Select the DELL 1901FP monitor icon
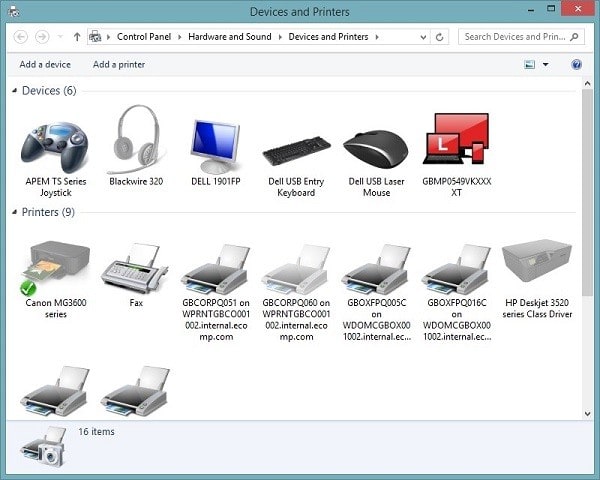Viewport: 600px width, 480px height. point(215,146)
